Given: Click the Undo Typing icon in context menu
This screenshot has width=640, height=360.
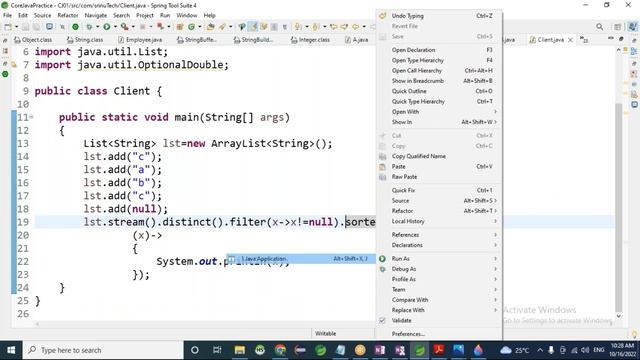Looking at the screenshot, I should pyautogui.click(x=382, y=16).
